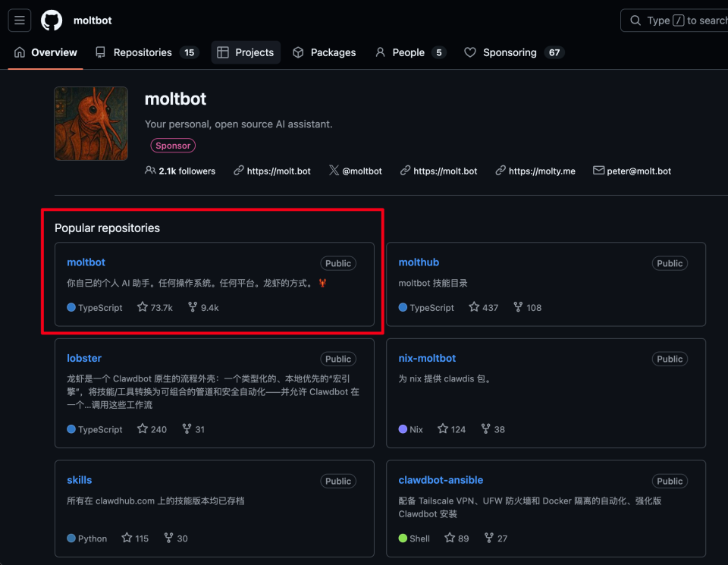This screenshot has height=565, width=728.
Task: Click the moltbot name in top header
Action: pos(93,20)
